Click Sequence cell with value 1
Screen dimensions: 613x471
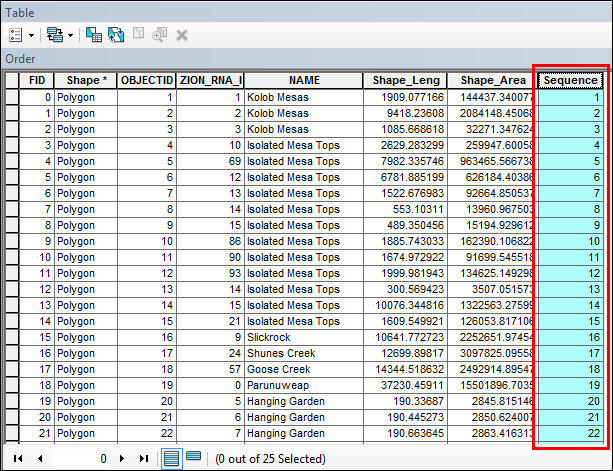point(570,97)
